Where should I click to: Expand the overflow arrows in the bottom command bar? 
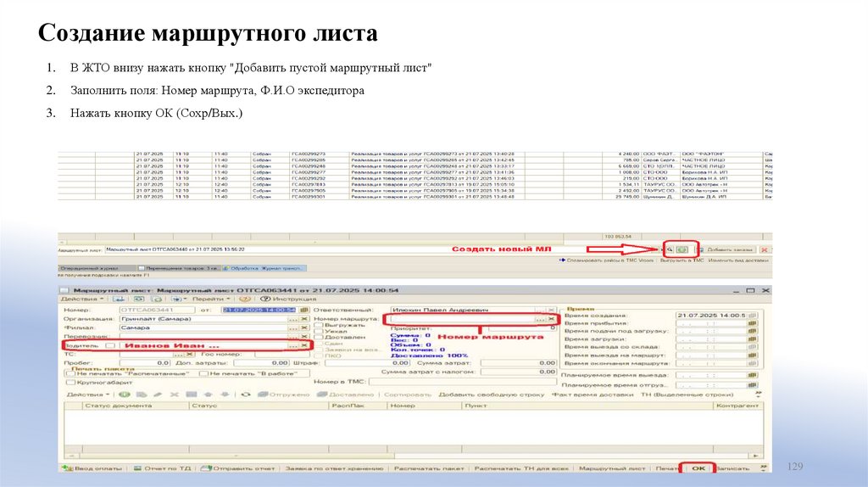764,468
